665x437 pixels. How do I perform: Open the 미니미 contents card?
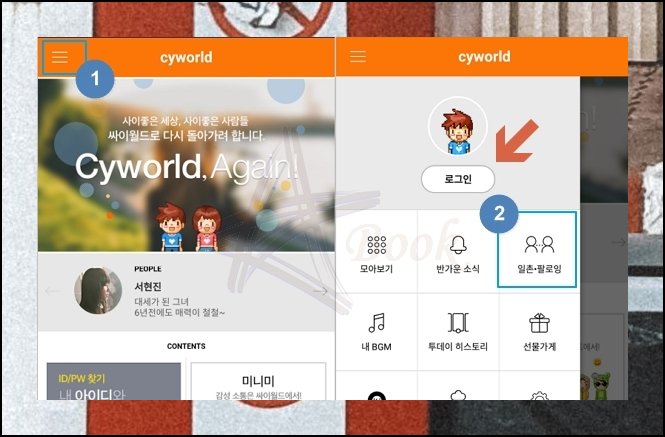pyautogui.click(x=258, y=381)
